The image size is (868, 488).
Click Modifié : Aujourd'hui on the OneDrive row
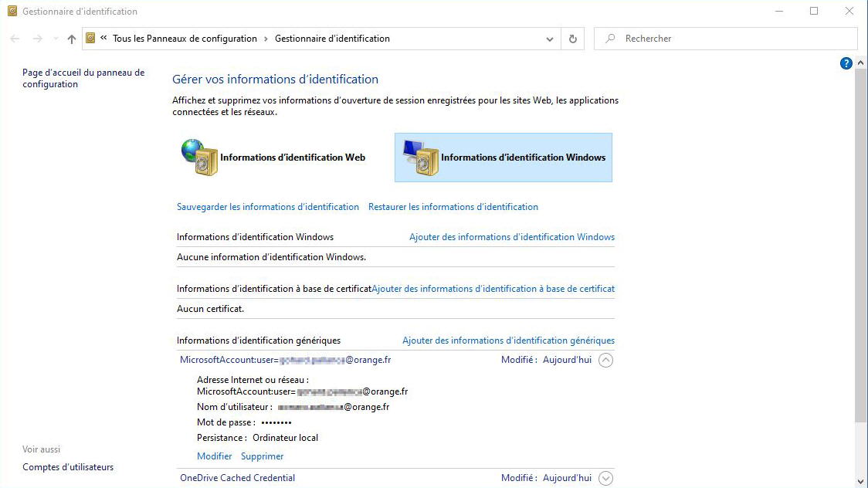coord(547,478)
